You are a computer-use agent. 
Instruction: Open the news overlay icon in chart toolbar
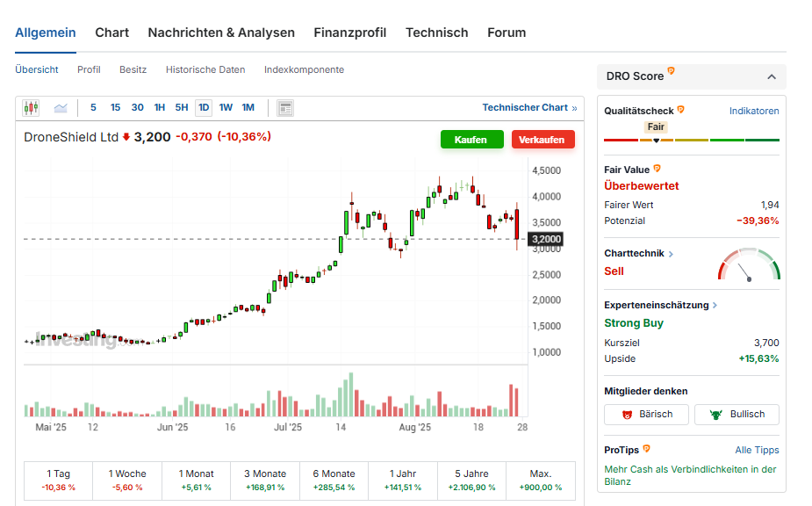click(x=284, y=108)
